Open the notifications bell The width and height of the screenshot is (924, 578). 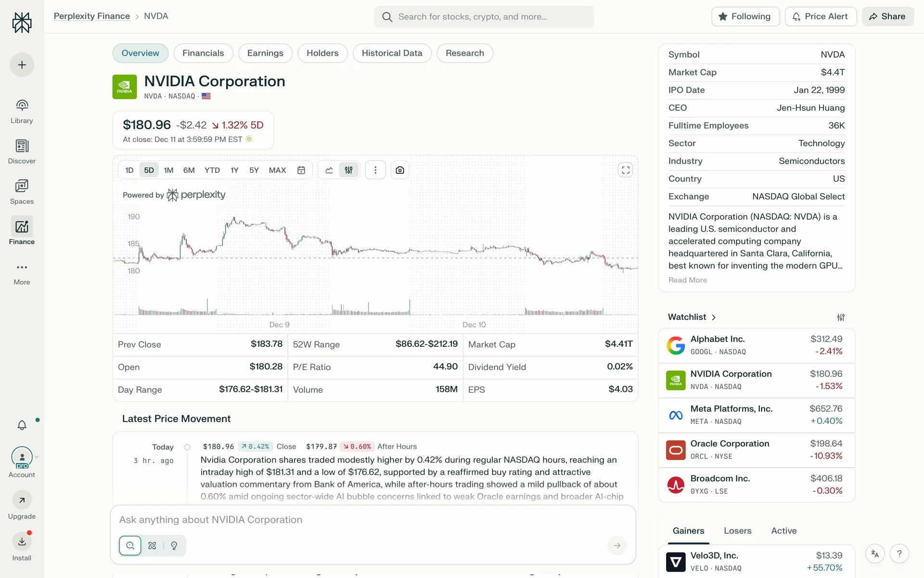(22, 425)
